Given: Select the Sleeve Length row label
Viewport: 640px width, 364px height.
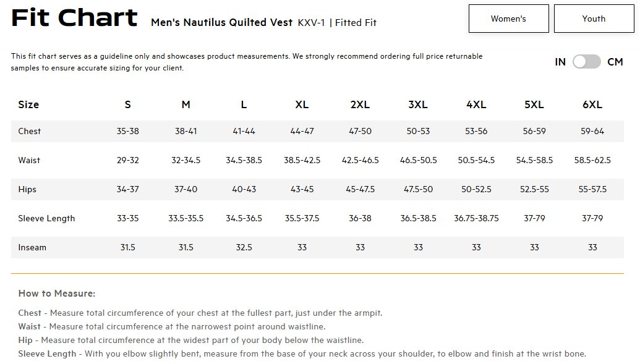Looking at the screenshot, I should (46, 218).
